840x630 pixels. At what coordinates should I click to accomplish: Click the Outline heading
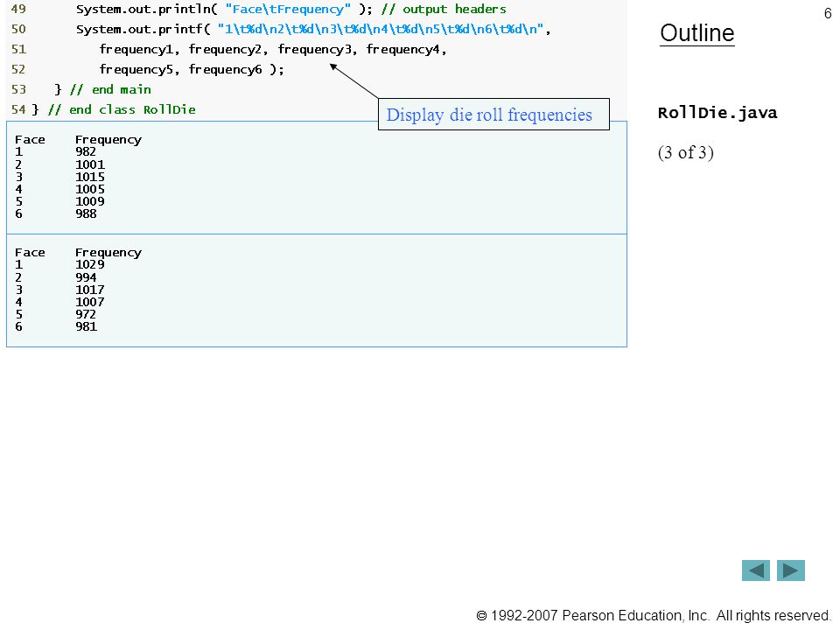click(697, 33)
